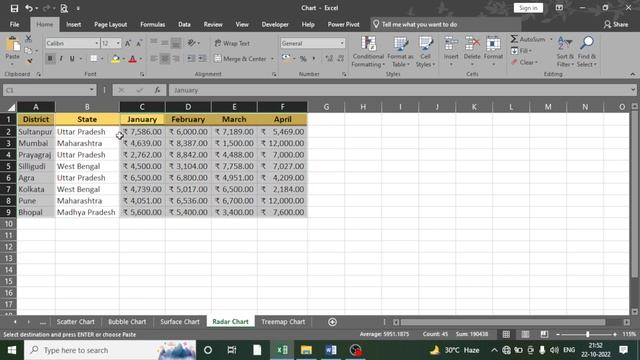Switch to Page Layout view in status bar
Screen dimensions: 640x360
click(x=525, y=334)
